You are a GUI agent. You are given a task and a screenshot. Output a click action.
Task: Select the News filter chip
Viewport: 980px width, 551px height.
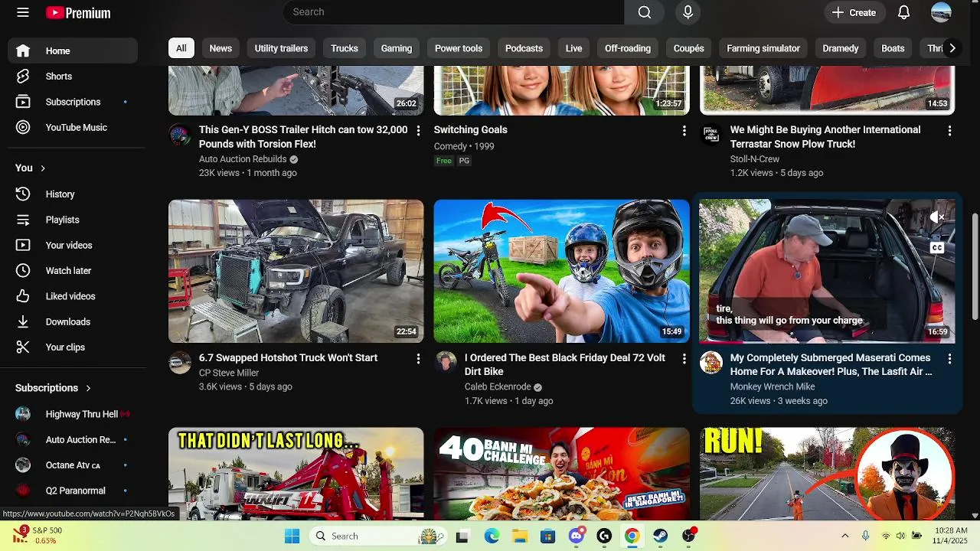[x=220, y=48]
